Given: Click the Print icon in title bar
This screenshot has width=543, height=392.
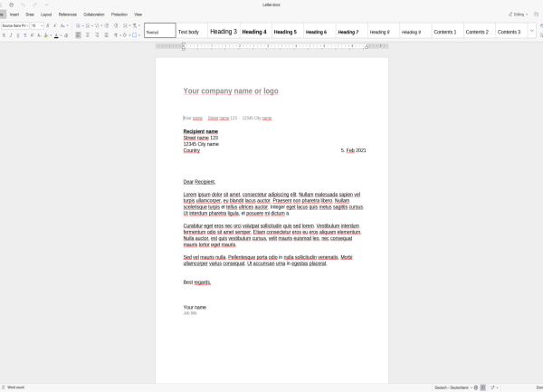Looking at the screenshot, I should (x=12, y=5).
